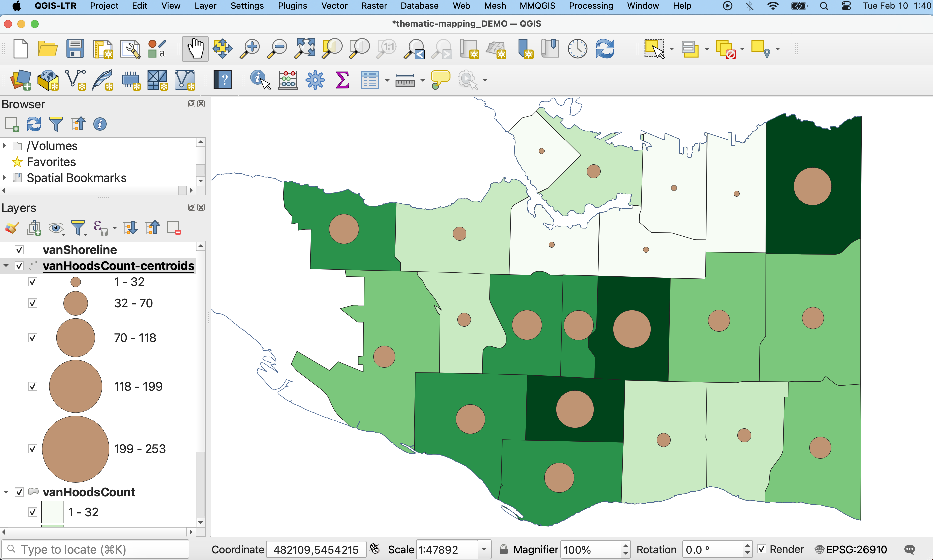This screenshot has width=933, height=560.
Task: Click the Refresh map canvas icon
Action: (605, 49)
